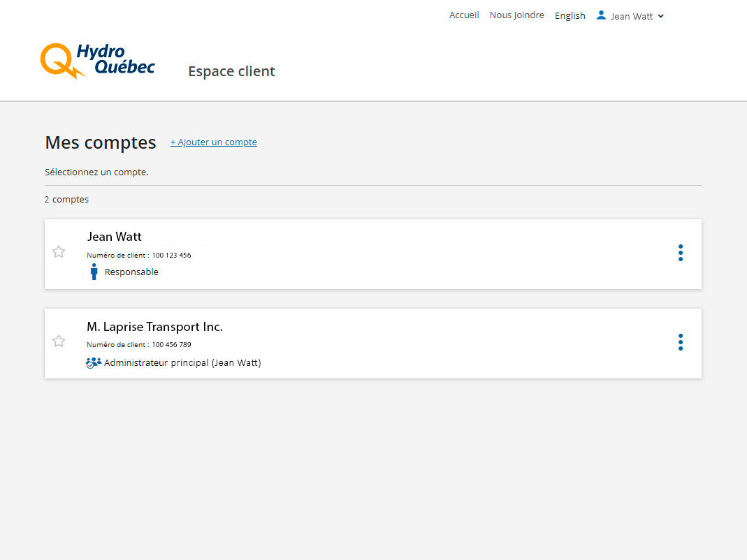
Task: Select the Jean Watt account name
Action: (114, 237)
